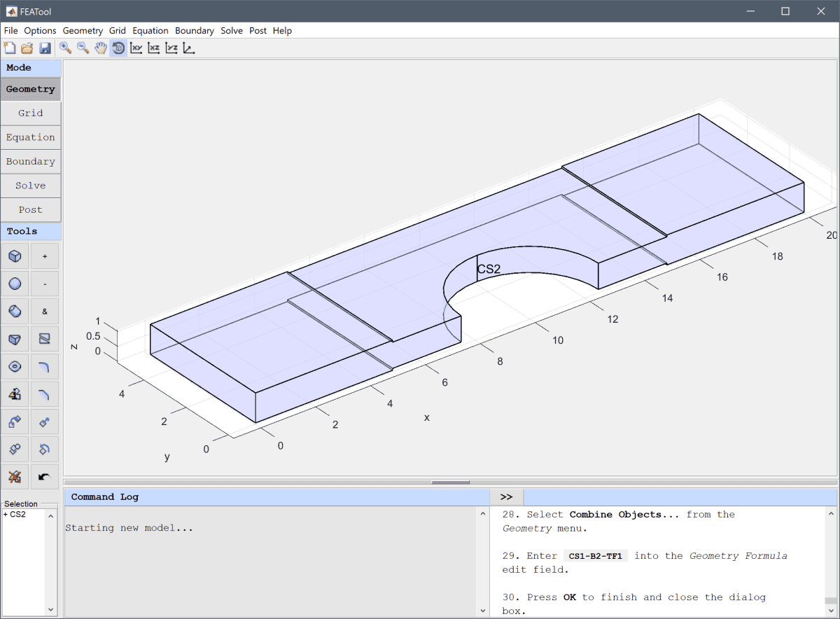Select the Pan hand tool
Screen dimensions: 840x619
tap(101, 48)
